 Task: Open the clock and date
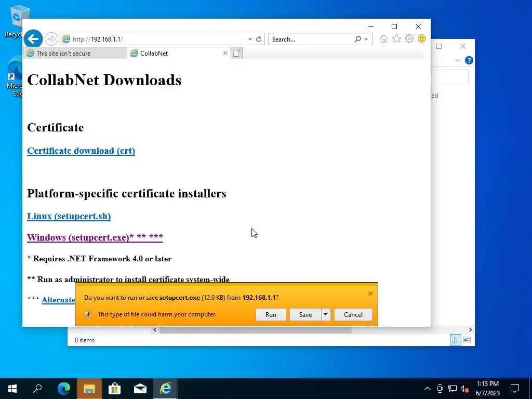487,389
